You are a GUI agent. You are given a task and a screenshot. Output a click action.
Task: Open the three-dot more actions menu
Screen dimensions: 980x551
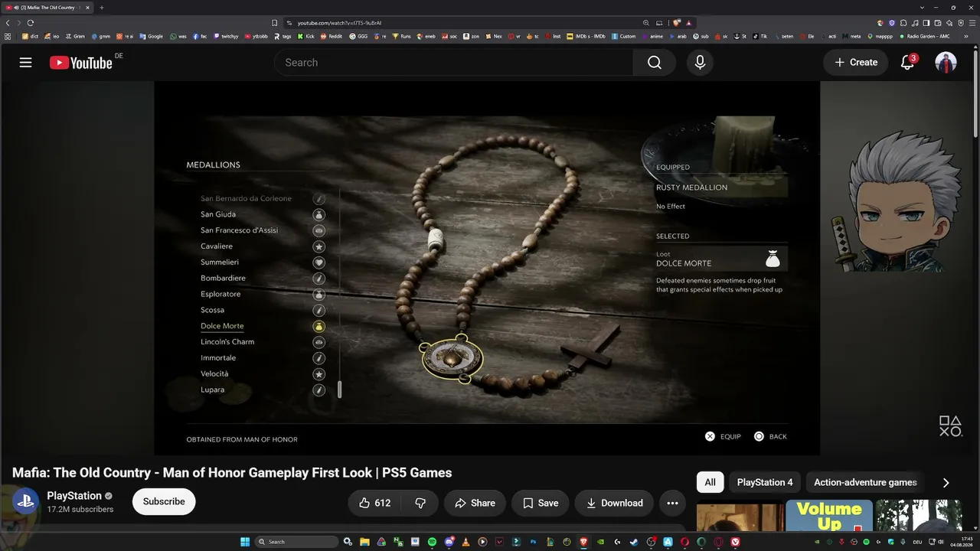(x=672, y=503)
